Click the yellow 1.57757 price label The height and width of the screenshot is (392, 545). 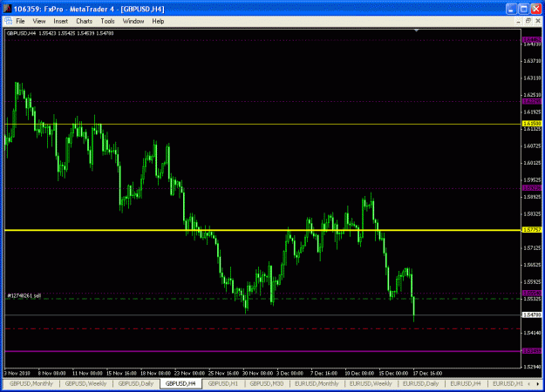point(532,230)
